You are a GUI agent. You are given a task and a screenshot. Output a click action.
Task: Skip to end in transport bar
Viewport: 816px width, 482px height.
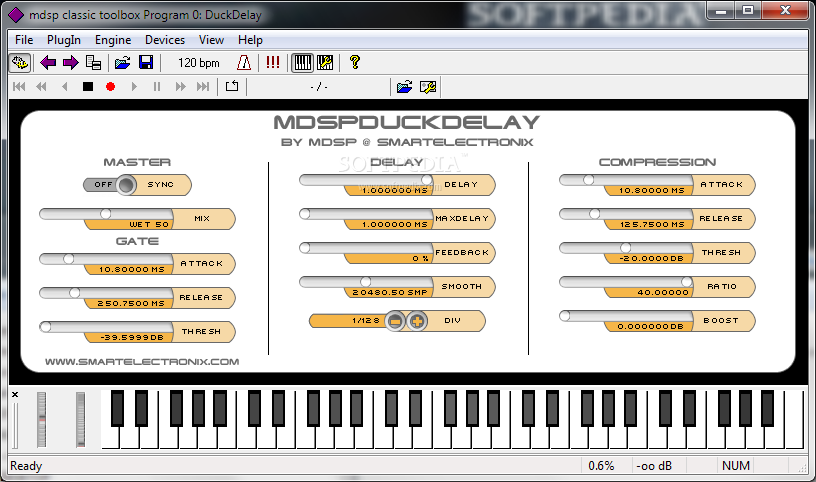(203, 86)
